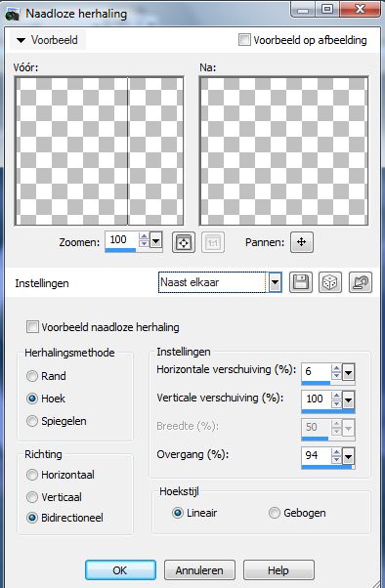Select the Spiegelen radio button
The width and height of the screenshot is (385, 588).
coord(32,421)
